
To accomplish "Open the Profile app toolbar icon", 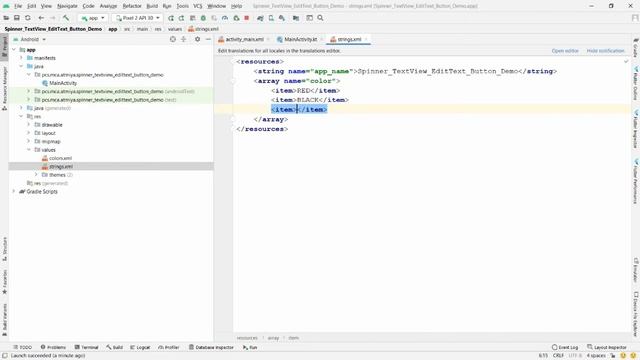I will tap(225, 18).
